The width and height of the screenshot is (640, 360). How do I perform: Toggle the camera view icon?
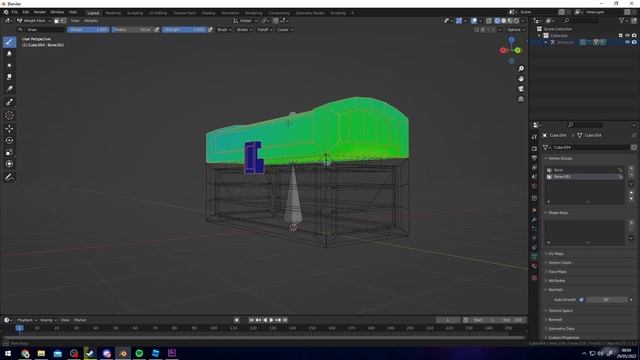(521, 89)
